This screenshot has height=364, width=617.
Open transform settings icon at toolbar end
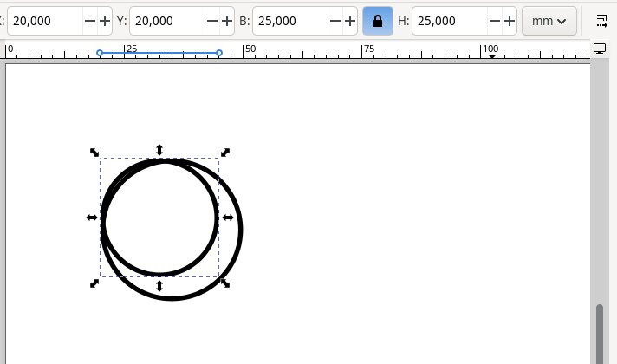(x=602, y=20)
